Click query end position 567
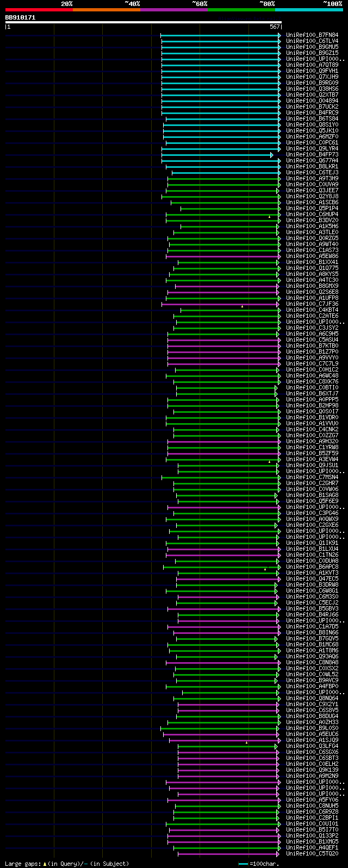348x868 pixels. tap(275, 27)
